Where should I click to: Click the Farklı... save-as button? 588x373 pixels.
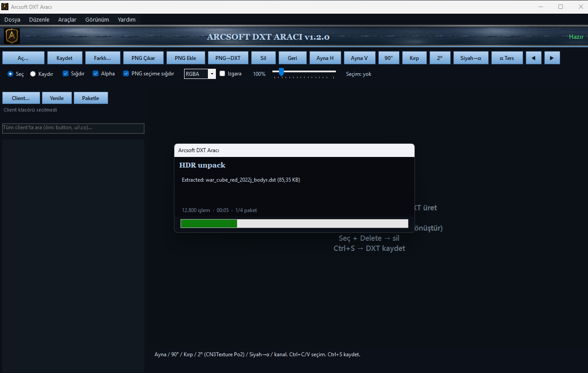102,58
